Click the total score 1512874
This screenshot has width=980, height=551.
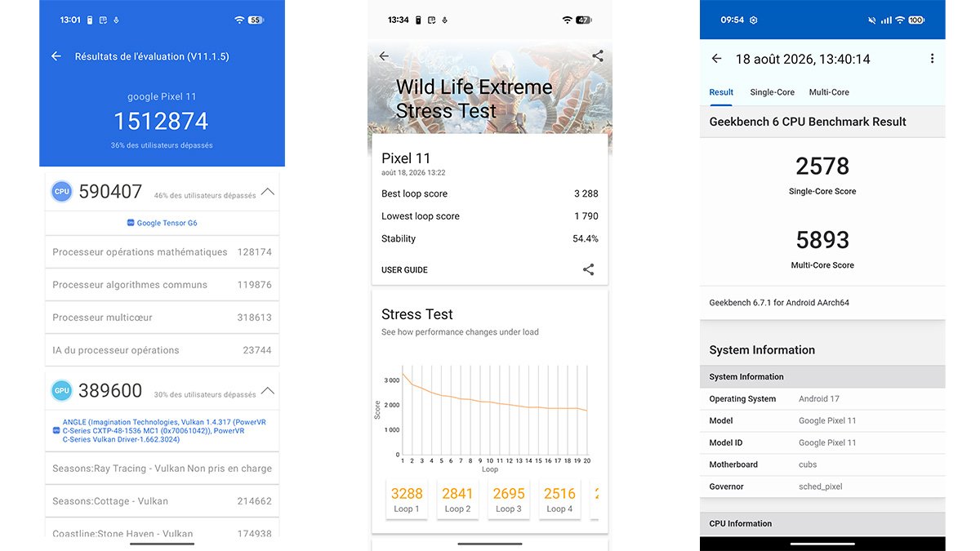(161, 122)
